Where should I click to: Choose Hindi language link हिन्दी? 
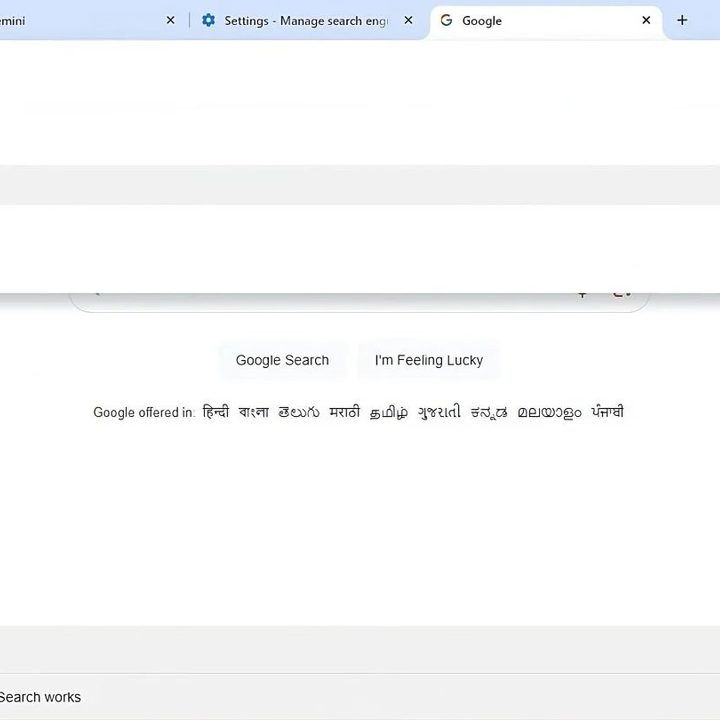pyautogui.click(x=215, y=412)
